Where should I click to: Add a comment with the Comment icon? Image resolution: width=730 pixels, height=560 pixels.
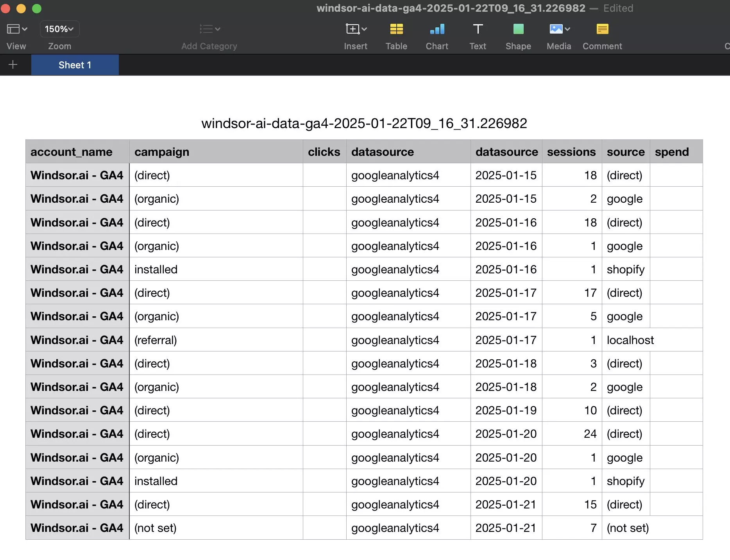tap(602, 29)
